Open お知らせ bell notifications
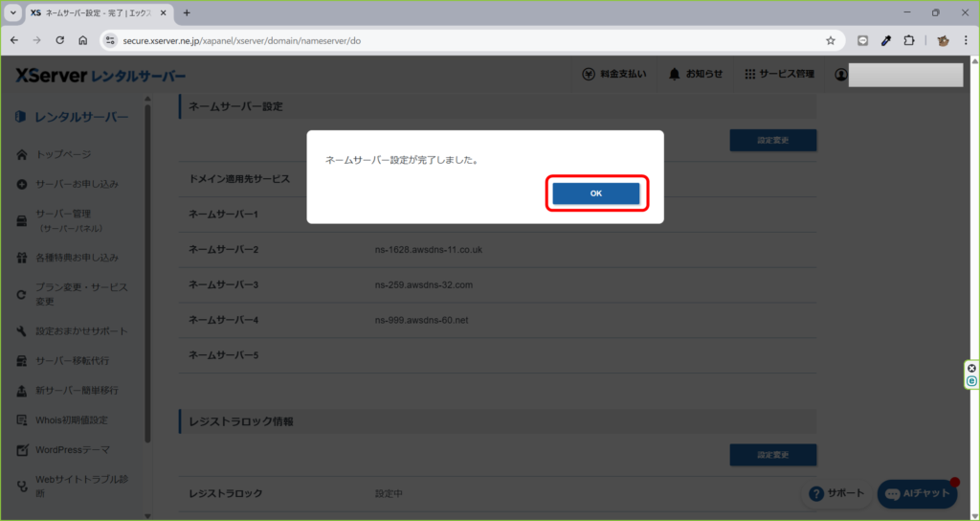 tap(675, 75)
